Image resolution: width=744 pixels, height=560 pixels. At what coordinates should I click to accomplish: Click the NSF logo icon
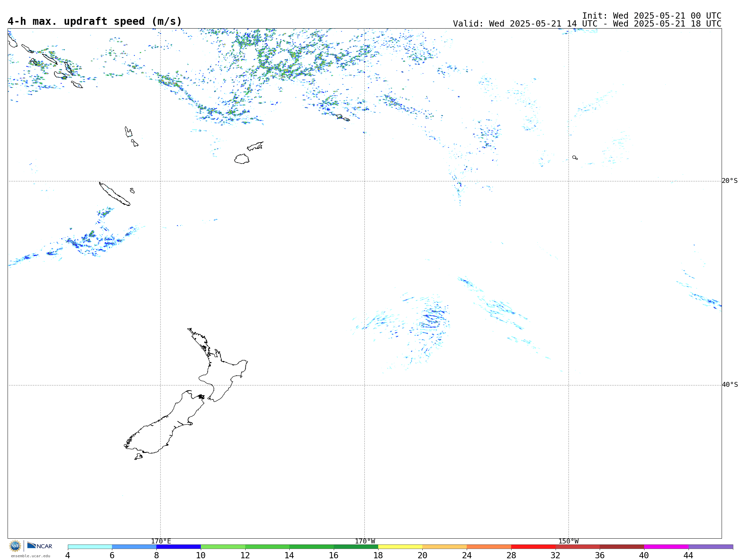(15, 546)
